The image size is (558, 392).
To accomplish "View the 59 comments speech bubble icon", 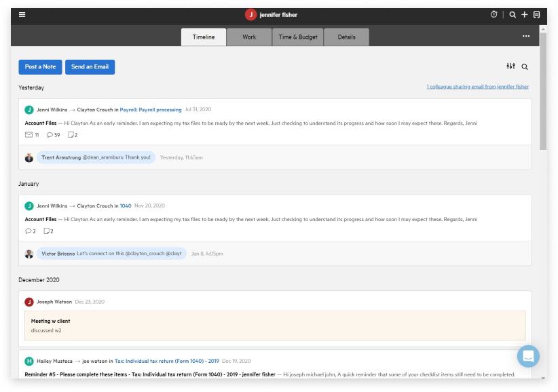I will (x=50, y=135).
